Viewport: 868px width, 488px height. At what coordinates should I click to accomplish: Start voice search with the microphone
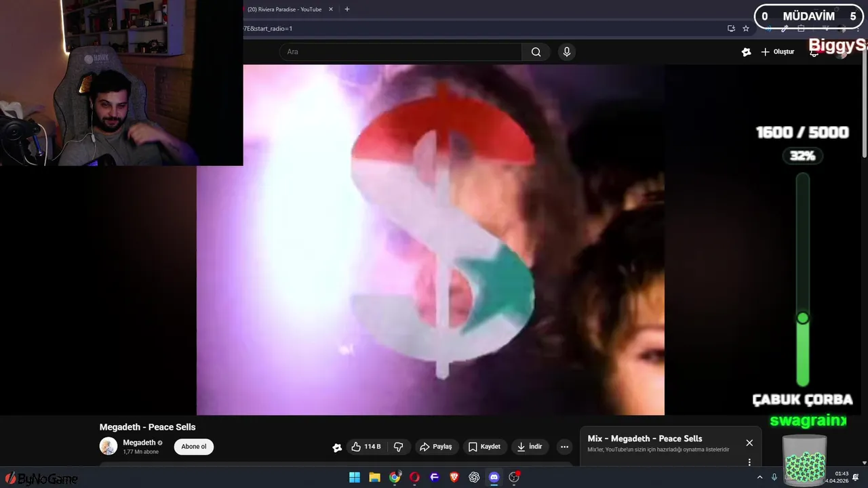click(567, 52)
